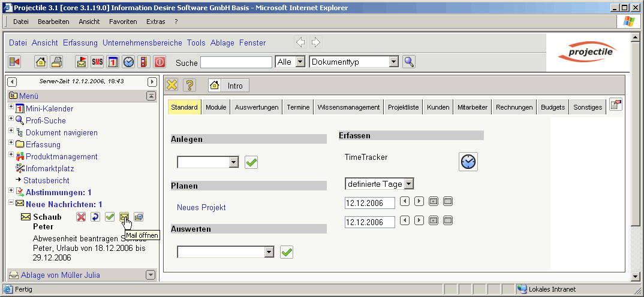The height and width of the screenshot is (297, 644).
Task: Open the definierte Tage dropdown
Action: 408,184
